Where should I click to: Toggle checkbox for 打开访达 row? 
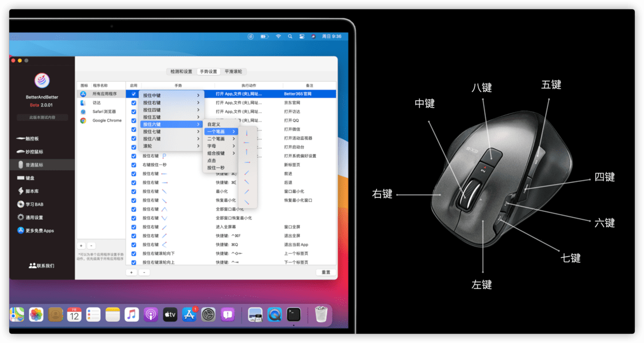(x=133, y=112)
